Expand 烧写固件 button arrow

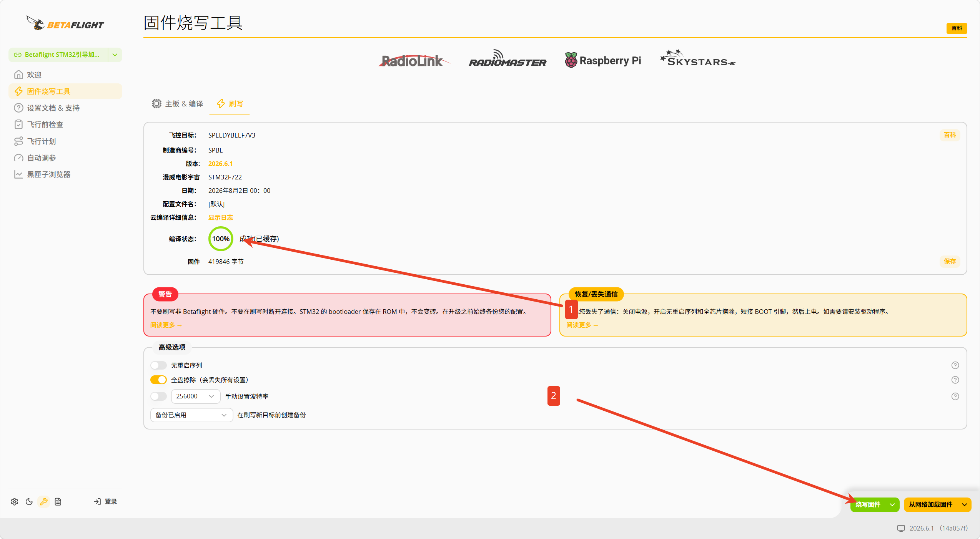click(892, 504)
